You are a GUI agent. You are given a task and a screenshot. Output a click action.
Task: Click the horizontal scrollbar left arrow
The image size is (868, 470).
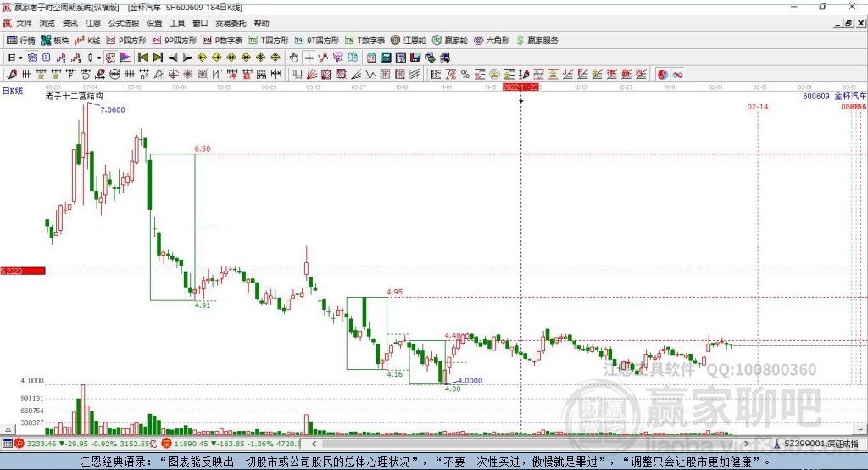point(314,444)
